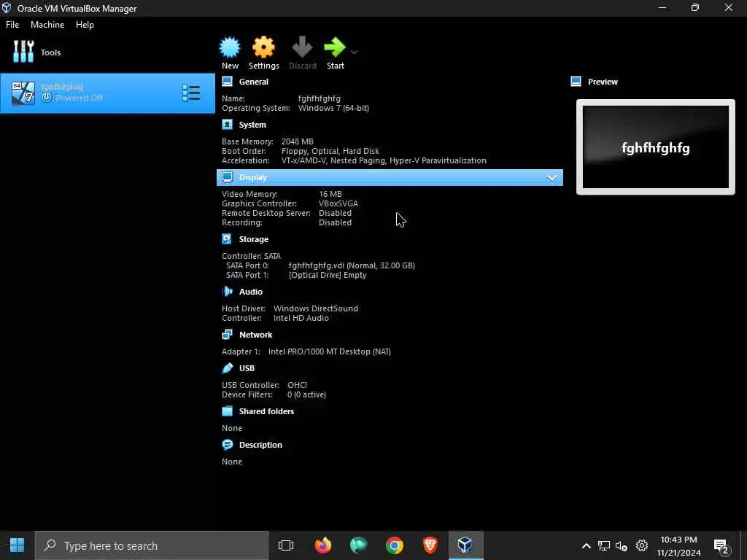Click the New virtual machine icon
The image size is (747, 560).
coord(230,47)
